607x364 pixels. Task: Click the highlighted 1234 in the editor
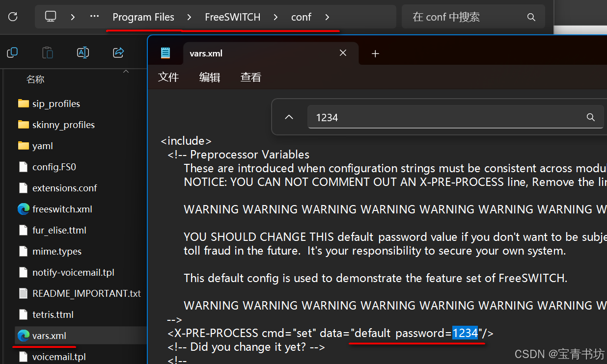click(x=465, y=333)
